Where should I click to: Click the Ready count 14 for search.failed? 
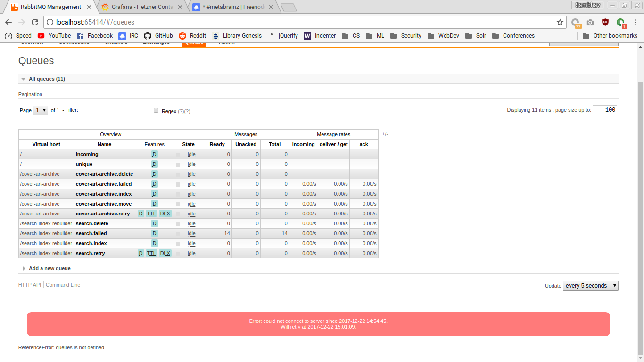[227, 233]
